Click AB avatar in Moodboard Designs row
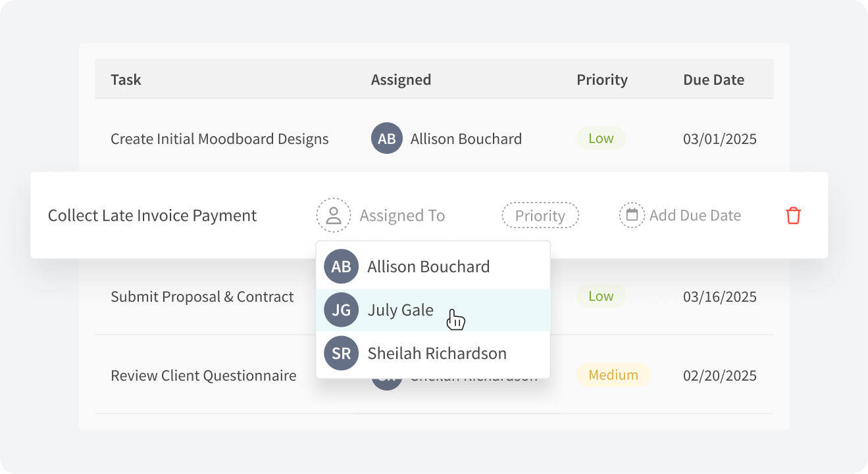The image size is (868, 474). tap(386, 139)
